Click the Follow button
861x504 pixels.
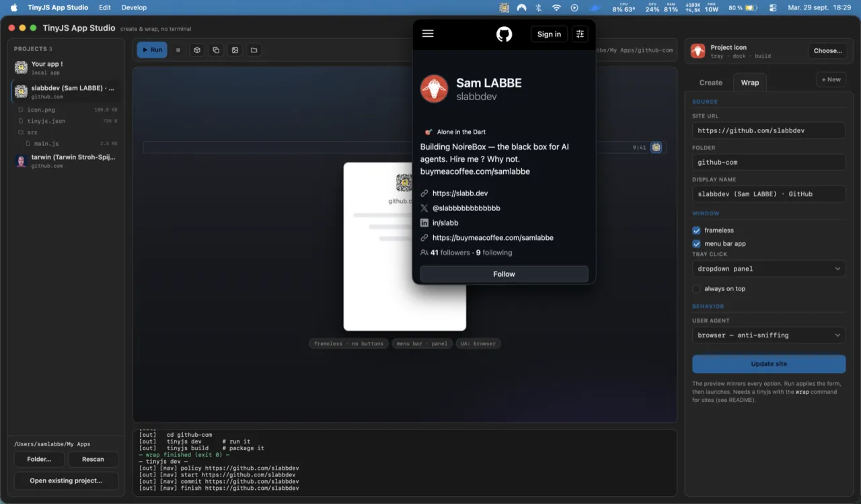click(x=504, y=274)
